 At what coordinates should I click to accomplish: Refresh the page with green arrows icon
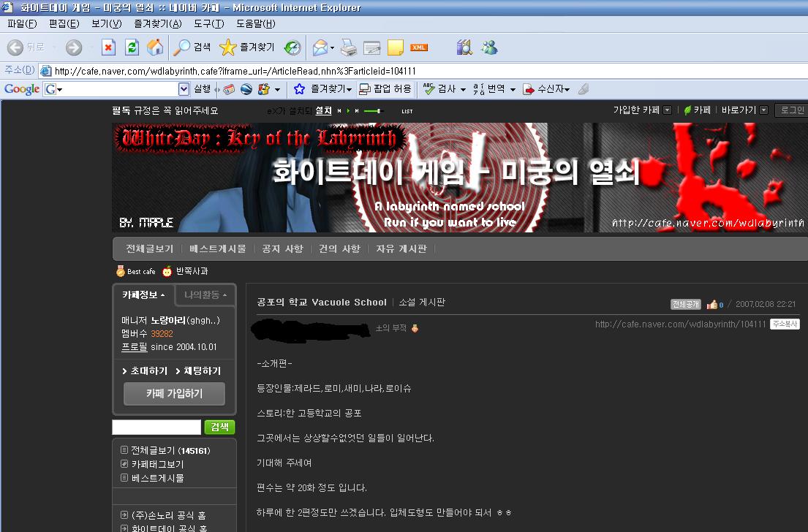point(132,47)
